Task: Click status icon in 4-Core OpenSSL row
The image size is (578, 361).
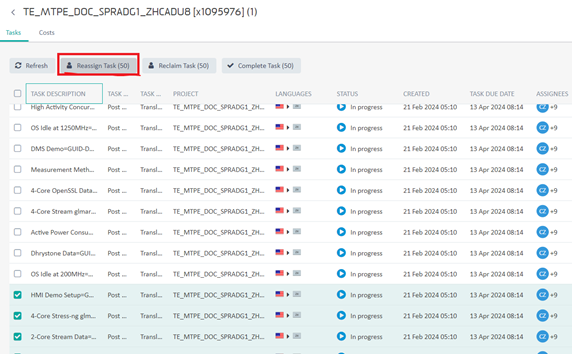Action: tap(341, 190)
